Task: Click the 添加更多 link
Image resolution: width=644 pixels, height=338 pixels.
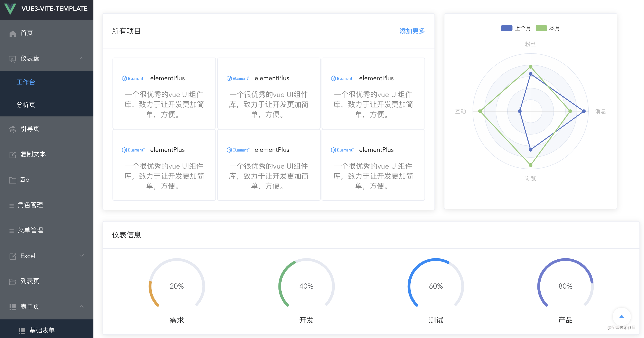Action: tap(412, 31)
